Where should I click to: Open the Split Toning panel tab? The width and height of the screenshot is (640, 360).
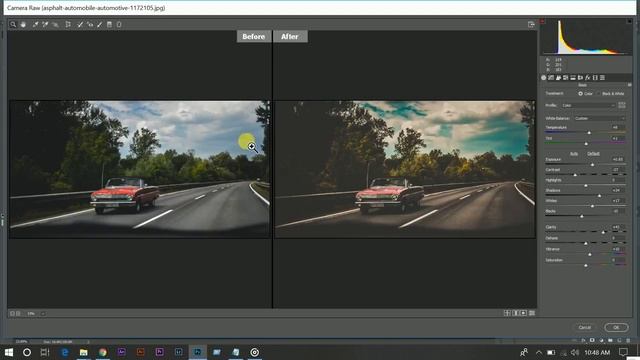pyautogui.click(x=573, y=78)
